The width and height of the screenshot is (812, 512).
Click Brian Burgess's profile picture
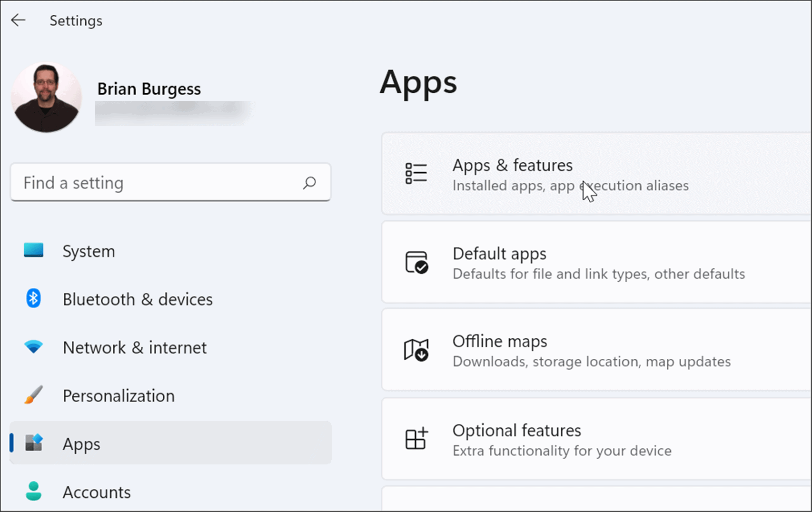(x=46, y=97)
